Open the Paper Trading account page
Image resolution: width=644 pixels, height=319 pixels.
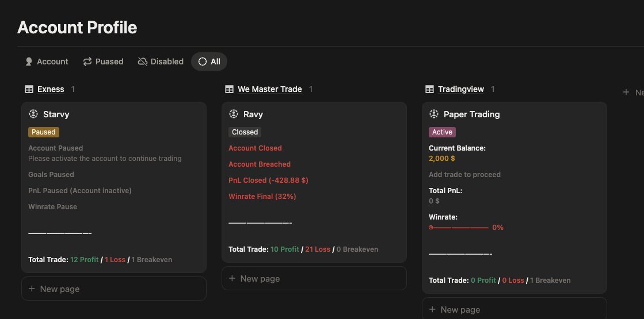coord(471,114)
